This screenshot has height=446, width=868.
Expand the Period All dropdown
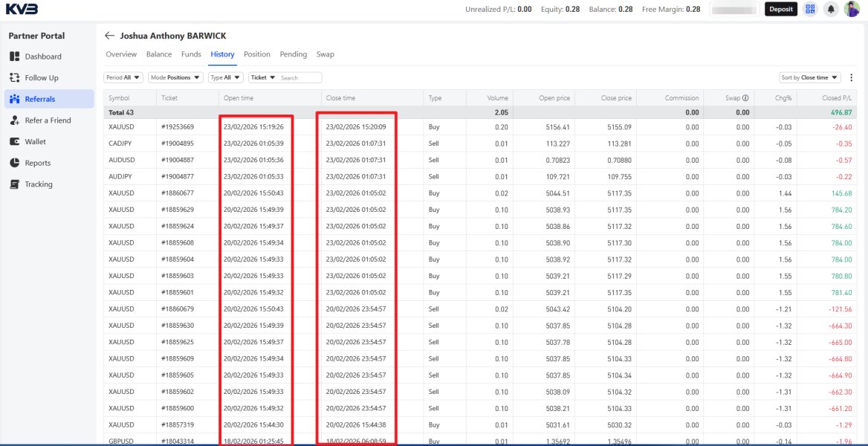pyautogui.click(x=123, y=77)
